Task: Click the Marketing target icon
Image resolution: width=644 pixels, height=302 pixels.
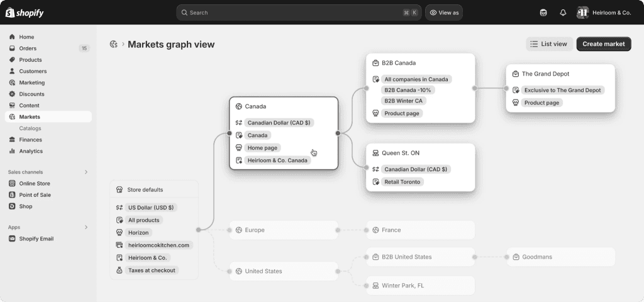Action: pos(12,82)
